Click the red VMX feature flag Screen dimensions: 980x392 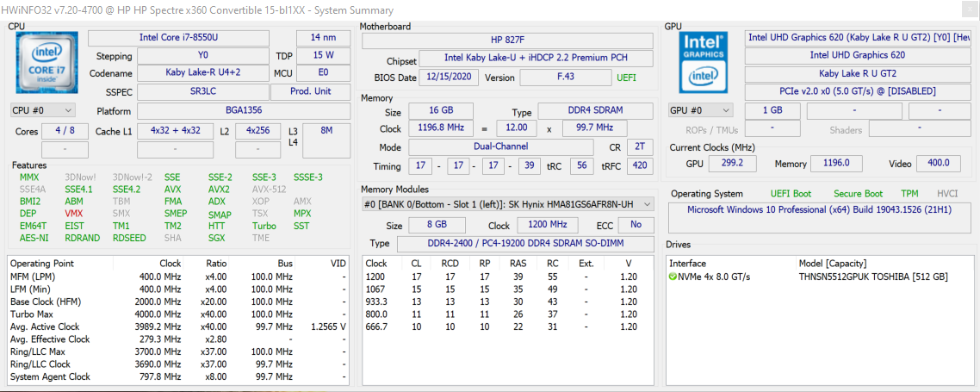point(74,214)
